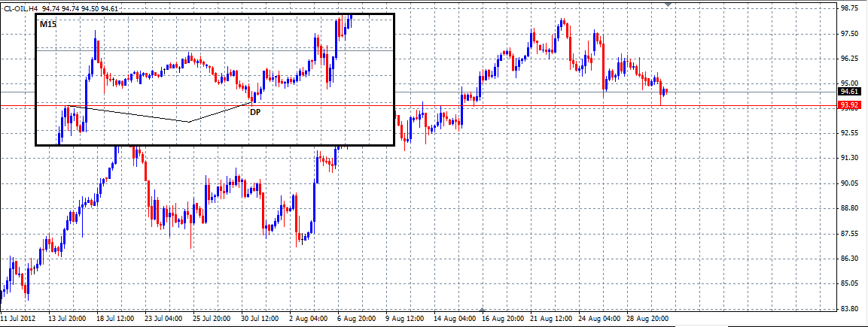Click the 85.05 price scale label
868x327 pixels.
click(x=849, y=283)
